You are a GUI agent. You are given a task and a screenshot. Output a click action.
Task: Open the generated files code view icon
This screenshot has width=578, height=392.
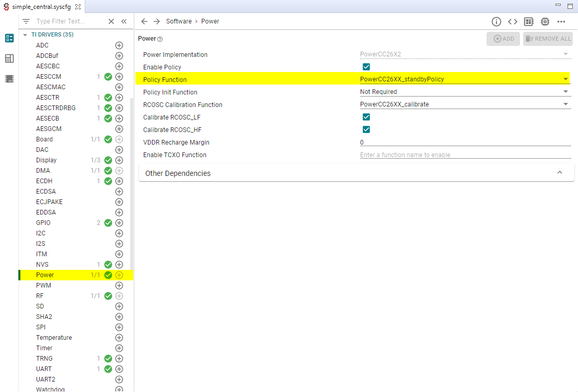[513, 21]
